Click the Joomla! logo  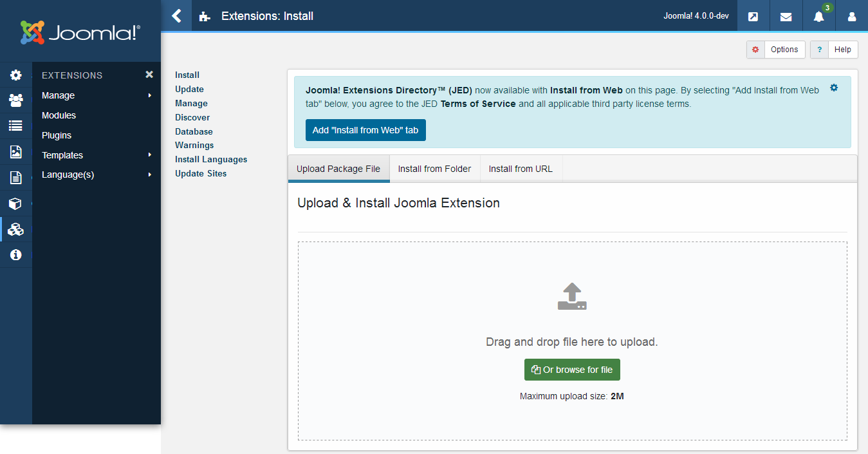[x=80, y=32]
